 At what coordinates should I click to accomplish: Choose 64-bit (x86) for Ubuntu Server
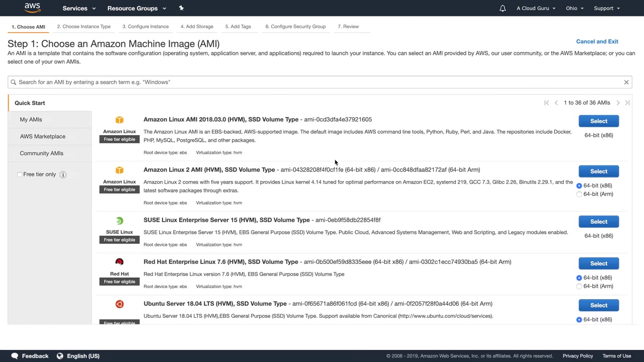579,320
